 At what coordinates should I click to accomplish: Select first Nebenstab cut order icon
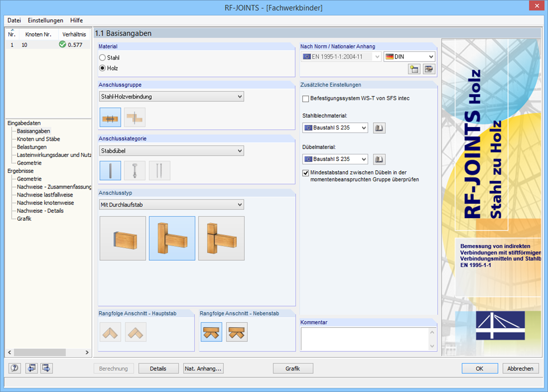pyautogui.click(x=211, y=332)
